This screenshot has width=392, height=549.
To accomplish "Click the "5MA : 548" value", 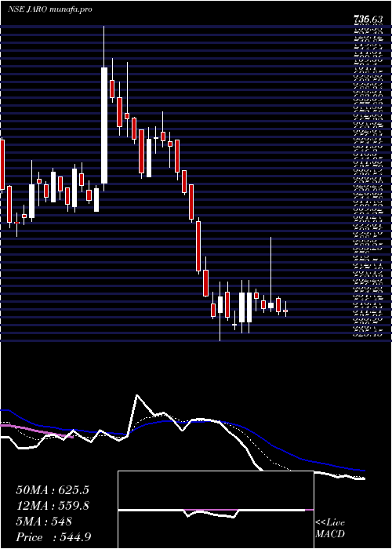I will click(x=44, y=522).
